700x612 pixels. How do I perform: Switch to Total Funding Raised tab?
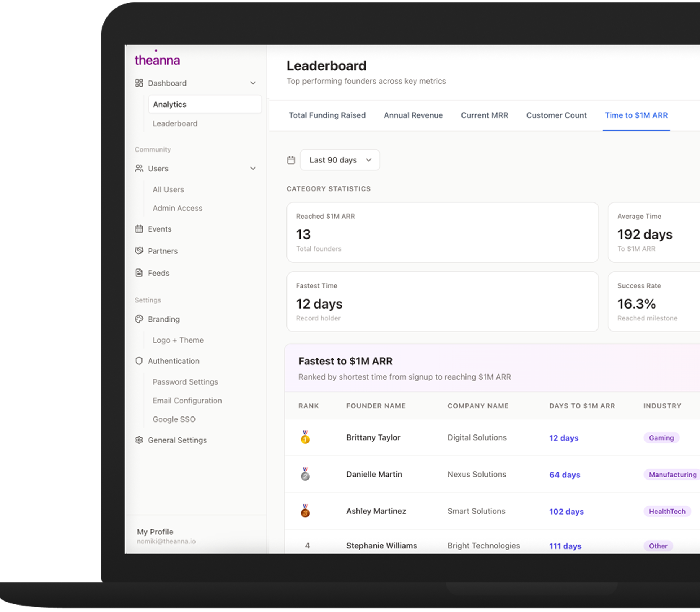click(327, 115)
